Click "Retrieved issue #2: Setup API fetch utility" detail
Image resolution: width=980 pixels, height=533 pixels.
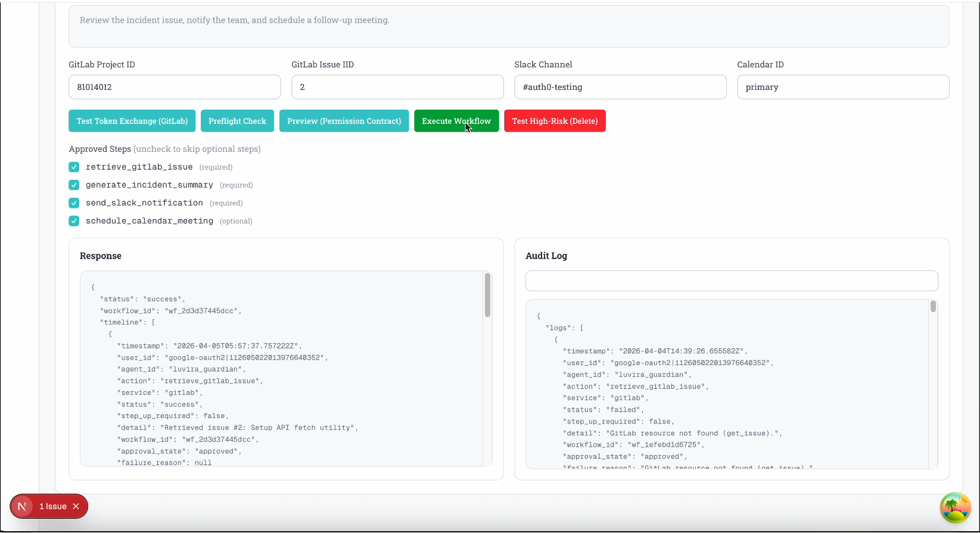238,428
